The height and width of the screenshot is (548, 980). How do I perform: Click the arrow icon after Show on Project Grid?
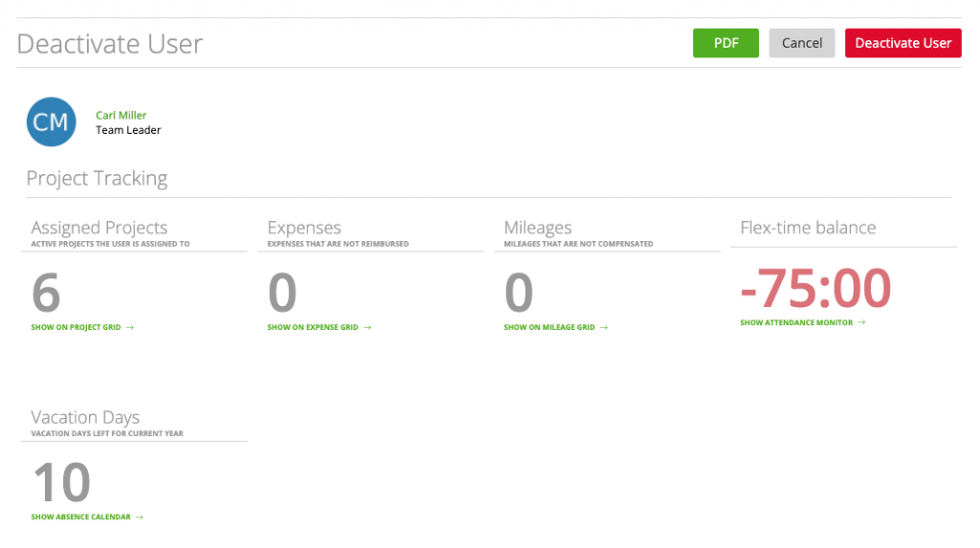pos(130,327)
